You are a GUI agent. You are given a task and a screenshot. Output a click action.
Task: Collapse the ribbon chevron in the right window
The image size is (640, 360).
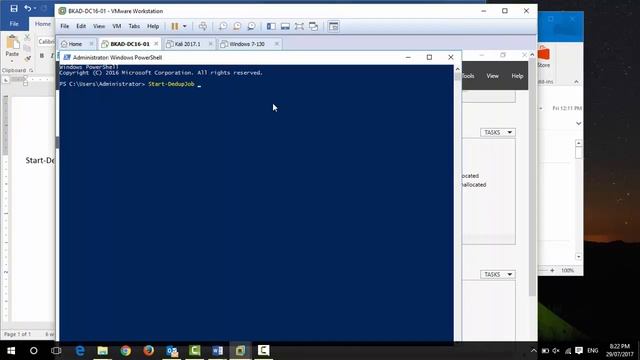click(576, 82)
